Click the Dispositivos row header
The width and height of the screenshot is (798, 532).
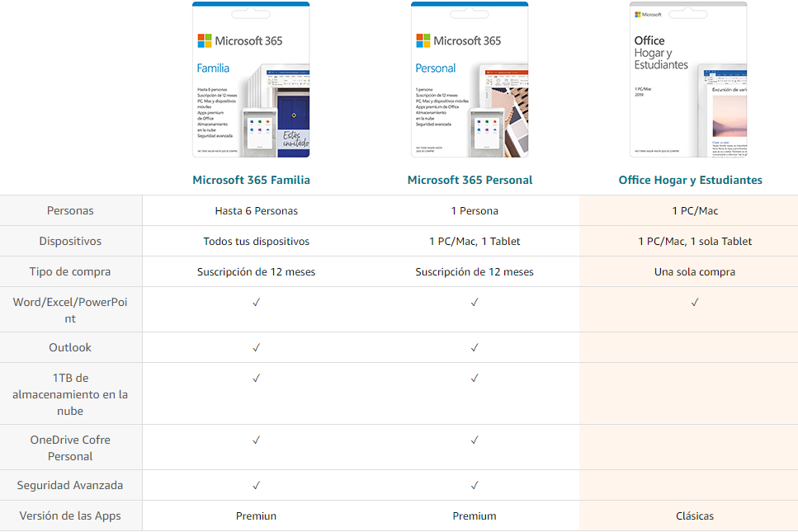click(70, 241)
